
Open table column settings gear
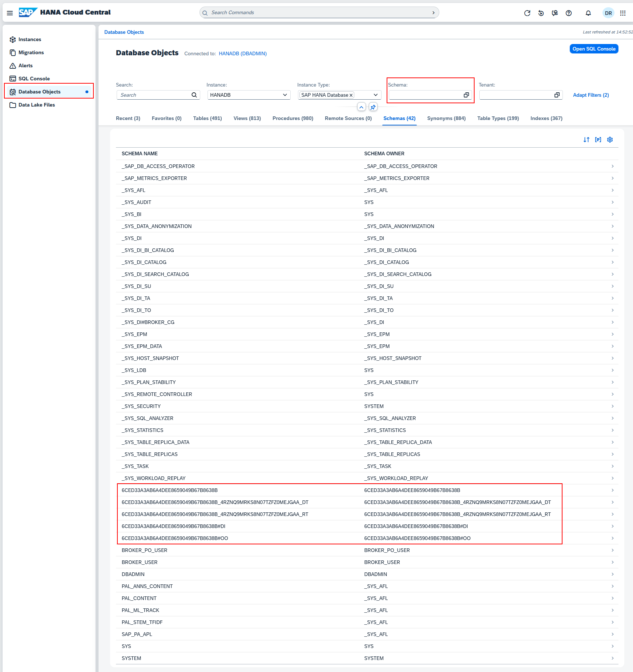610,140
